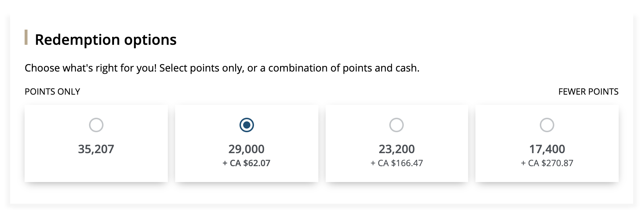Image resolution: width=644 pixels, height=216 pixels.
Task: Click the 23,200 points amount
Action: [397, 149]
